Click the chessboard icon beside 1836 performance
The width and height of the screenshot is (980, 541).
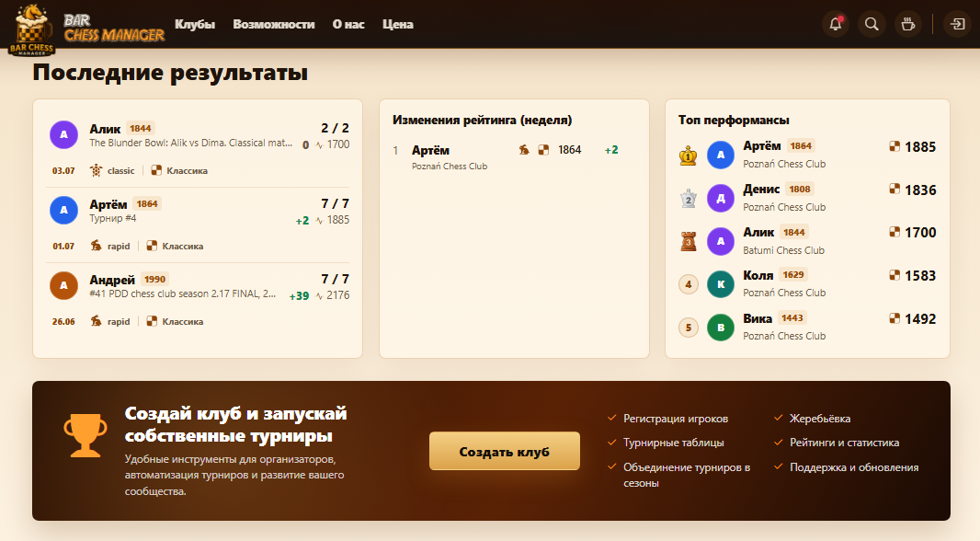coord(895,189)
